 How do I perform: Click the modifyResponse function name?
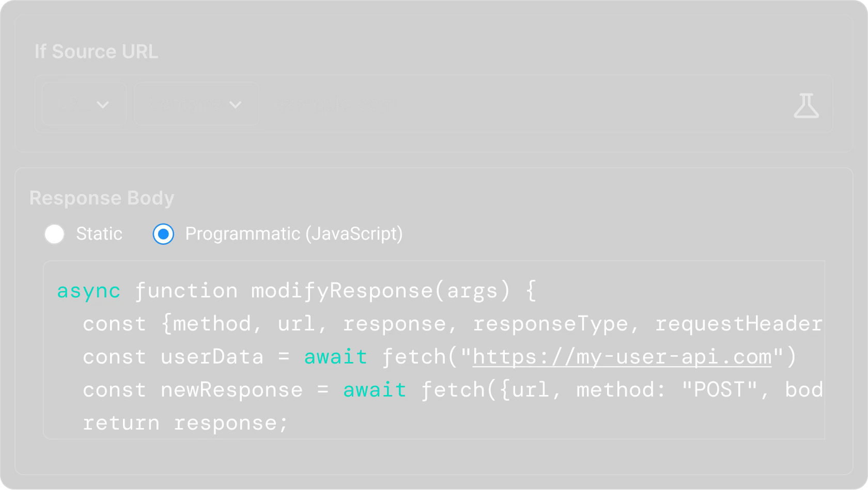tap(342, 291)
